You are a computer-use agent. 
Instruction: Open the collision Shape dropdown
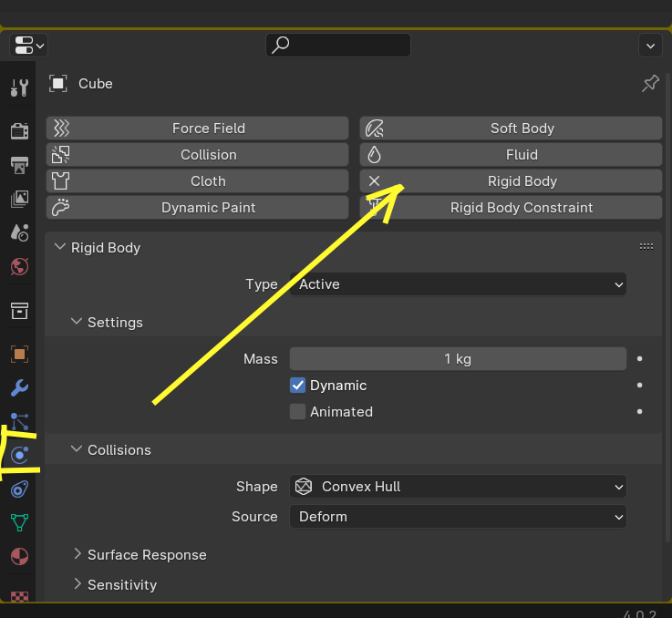click(x=458, y=487)
